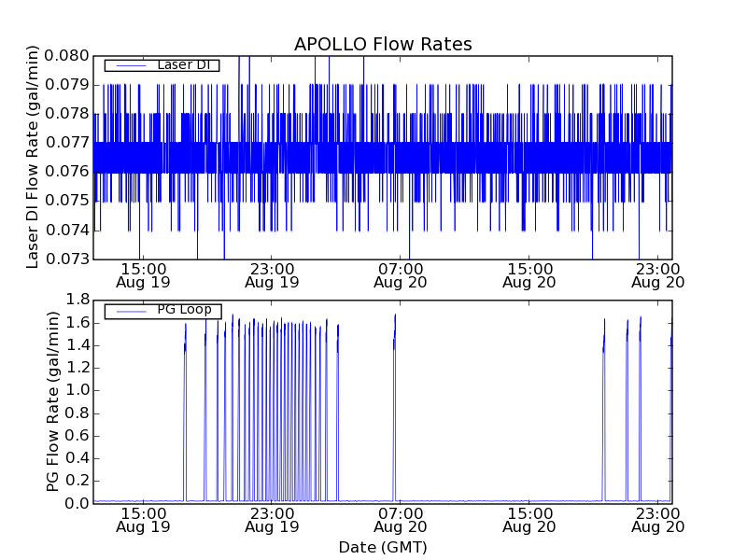Click the 1.6 tick on the PG plot
The height and width of the screenshot is (560, 747).
(x=78, y=322)
